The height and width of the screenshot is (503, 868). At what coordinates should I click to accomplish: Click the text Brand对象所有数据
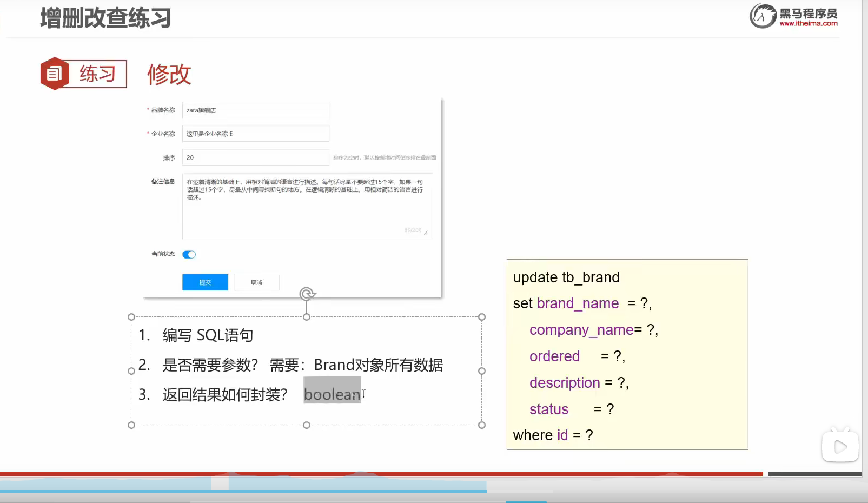coord(379,365)
